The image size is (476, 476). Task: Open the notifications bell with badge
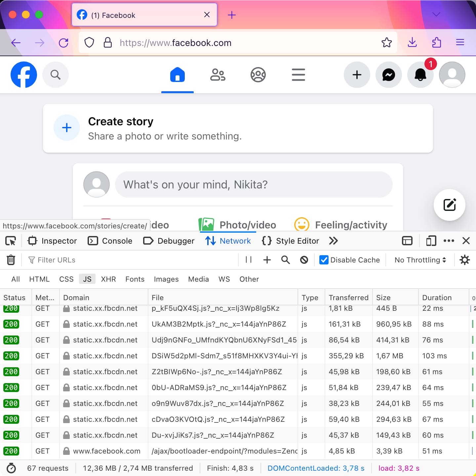(420, 75)
